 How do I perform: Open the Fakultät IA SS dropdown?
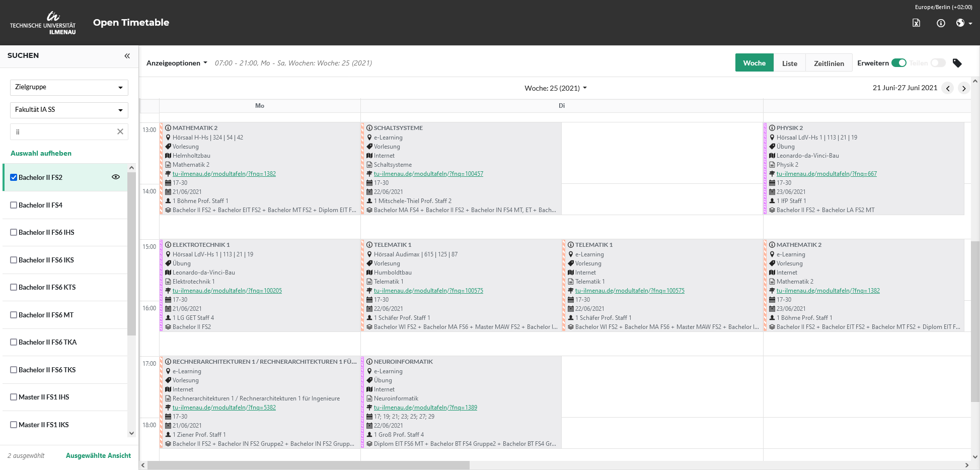point(69,110)
